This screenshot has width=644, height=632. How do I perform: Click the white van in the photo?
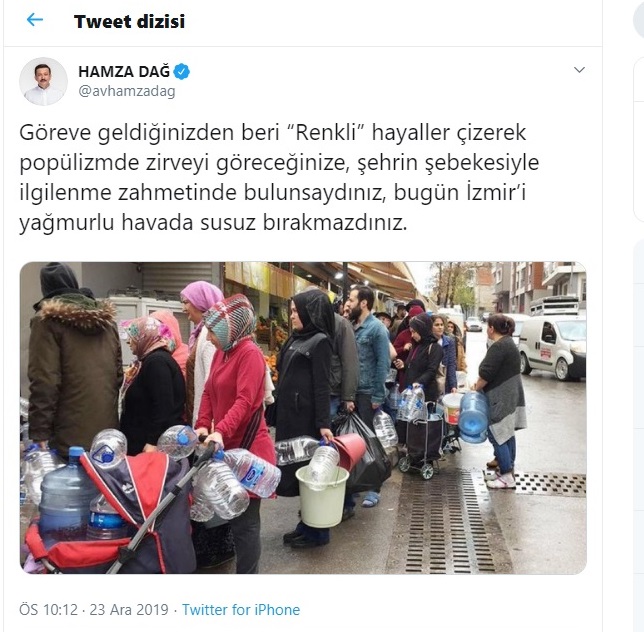[x=552, y=347]
